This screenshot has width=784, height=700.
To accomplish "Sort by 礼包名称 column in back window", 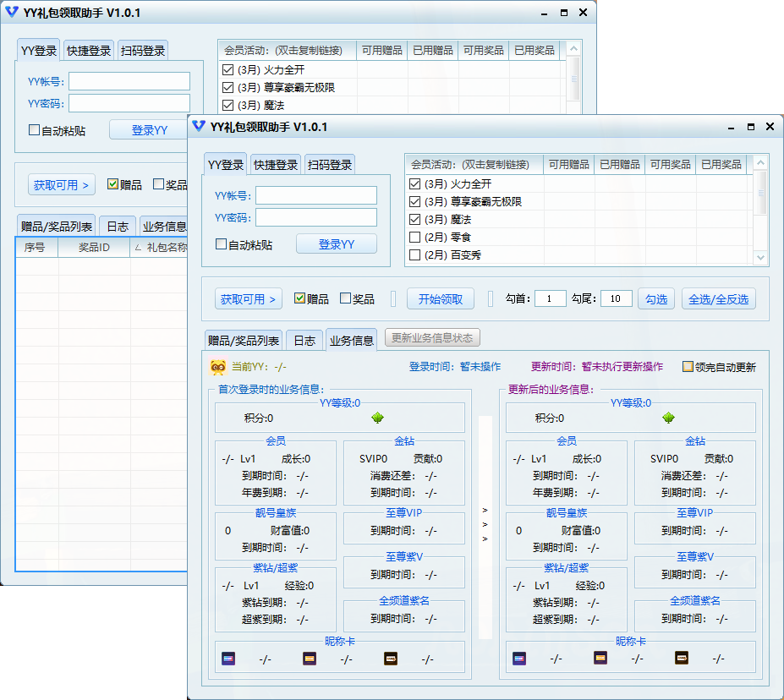I will click(x=160, y=248).
